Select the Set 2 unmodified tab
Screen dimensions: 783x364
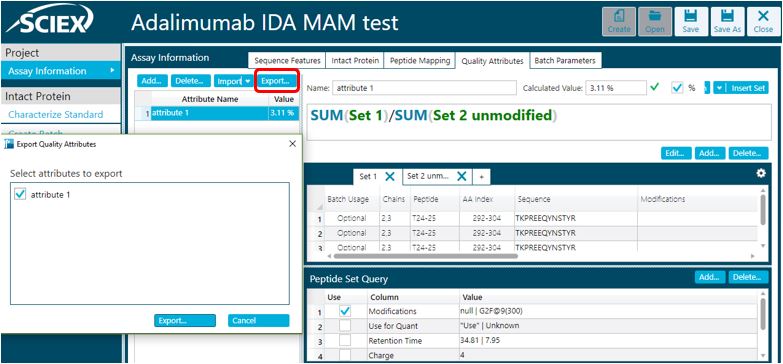[x=428, y=176]
